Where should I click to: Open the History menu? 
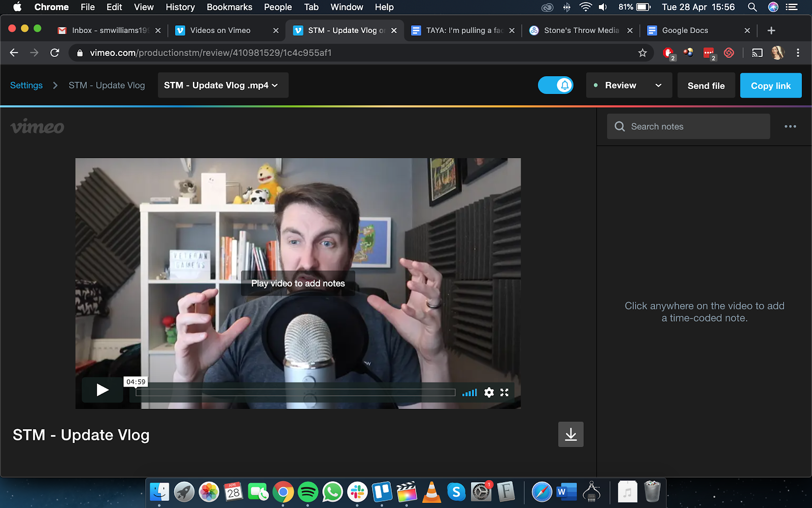[180, 7]
